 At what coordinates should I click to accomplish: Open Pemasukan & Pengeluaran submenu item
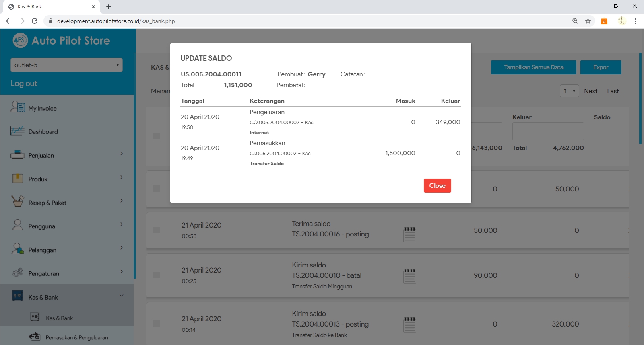click(x=76, y=337)
